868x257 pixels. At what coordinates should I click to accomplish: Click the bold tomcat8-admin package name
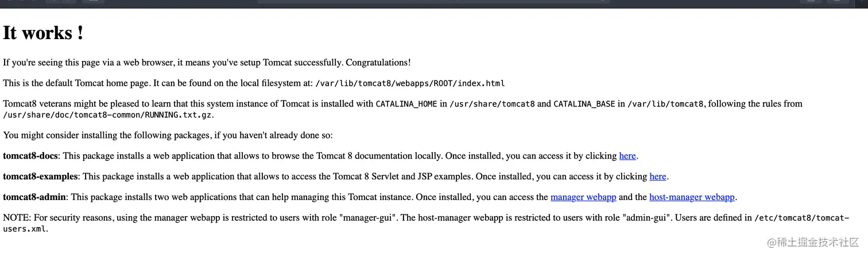click(x=34, y=197)
